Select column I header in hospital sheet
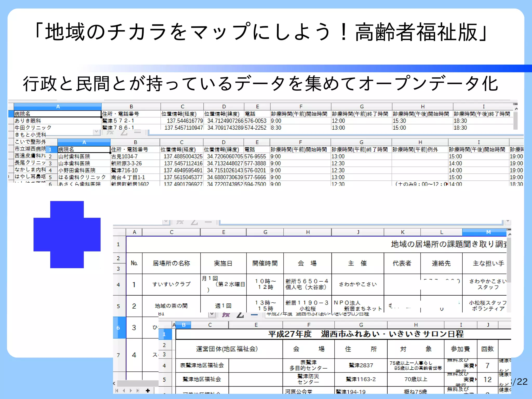 pos(483,107)
